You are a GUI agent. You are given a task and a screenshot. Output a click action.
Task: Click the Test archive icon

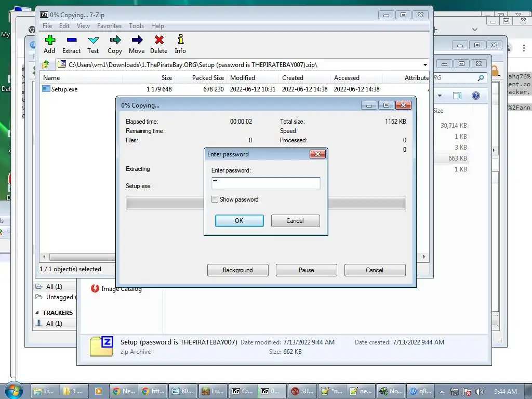point(93,44)
